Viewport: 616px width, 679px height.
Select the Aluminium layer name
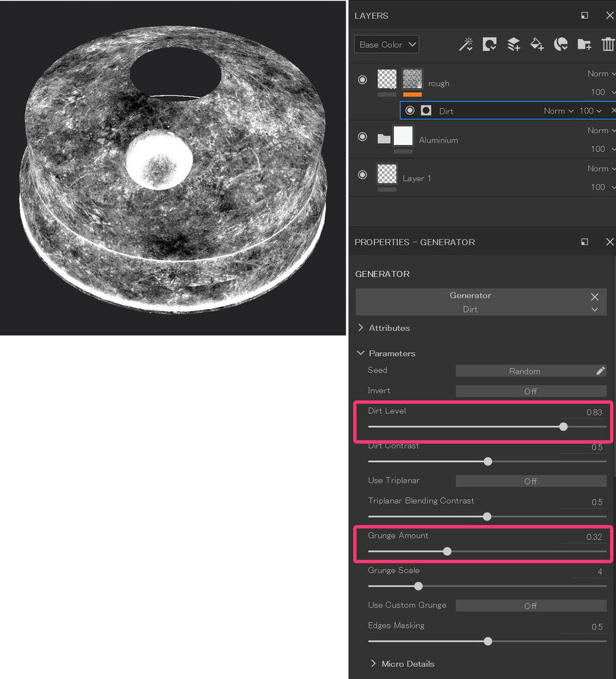(438, 140)
